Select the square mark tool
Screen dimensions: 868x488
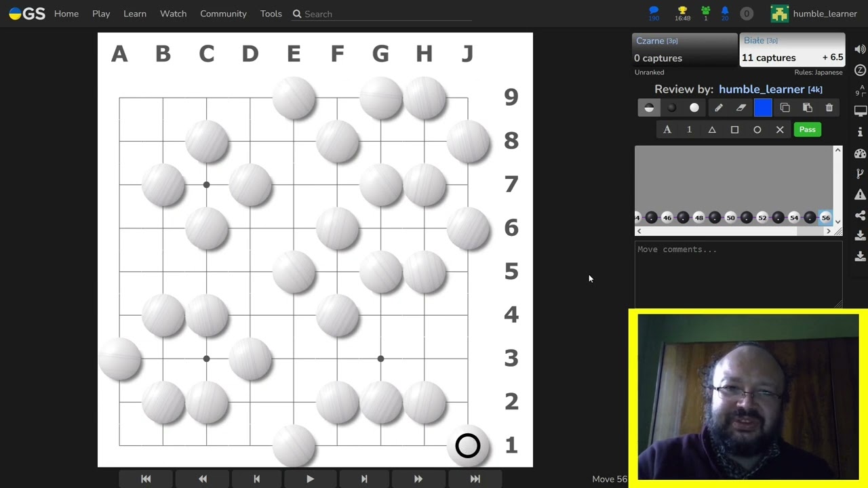click(x=734, y=129)
